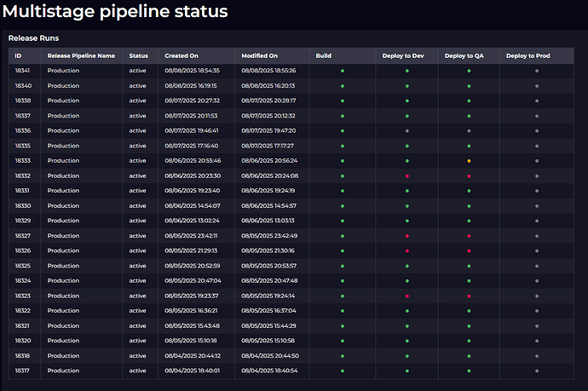588x391 pixels.
Task: Click the red Deploy to QA dot for run 18323
Action: [469, 296]
